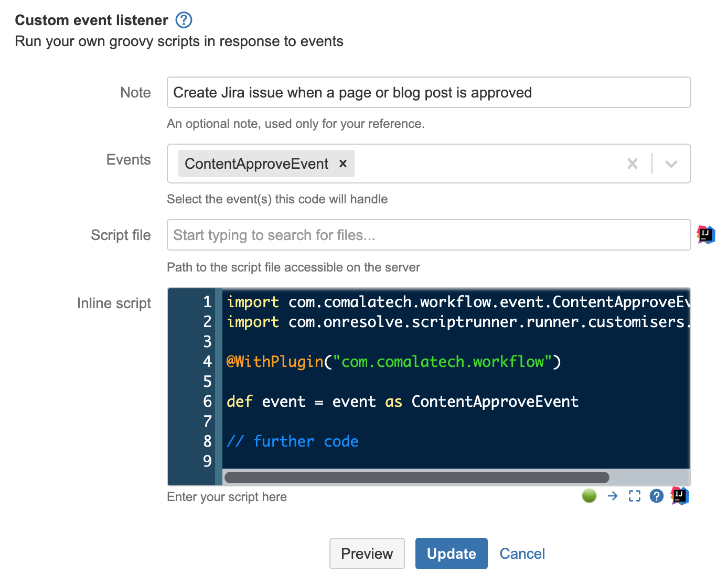Click the ContentApproveEvent tag label

256,164
